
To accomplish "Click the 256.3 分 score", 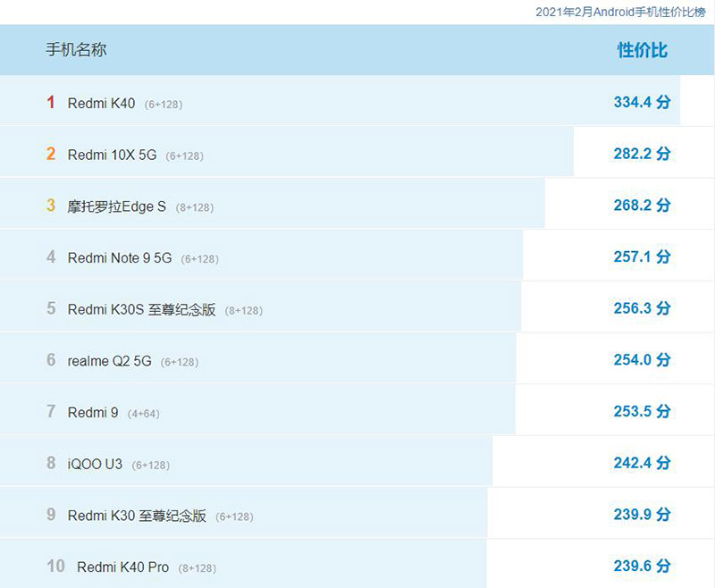I will [642, 308].
